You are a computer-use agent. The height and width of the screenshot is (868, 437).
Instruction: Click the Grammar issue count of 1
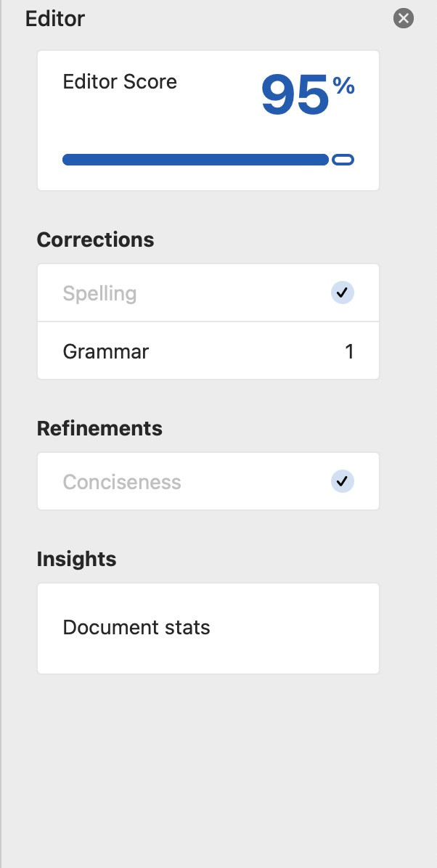pyautogui.click(x=349, y=351)
